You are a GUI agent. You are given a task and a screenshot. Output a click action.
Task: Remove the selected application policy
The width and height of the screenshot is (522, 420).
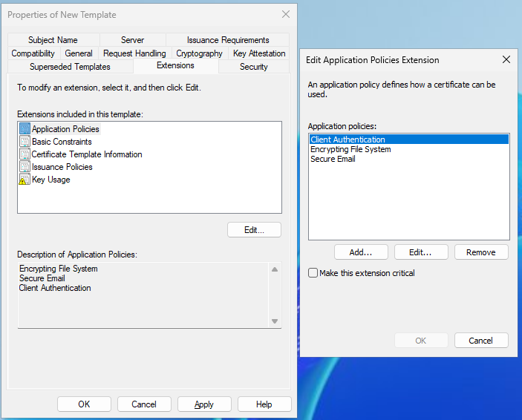(480, 252)
